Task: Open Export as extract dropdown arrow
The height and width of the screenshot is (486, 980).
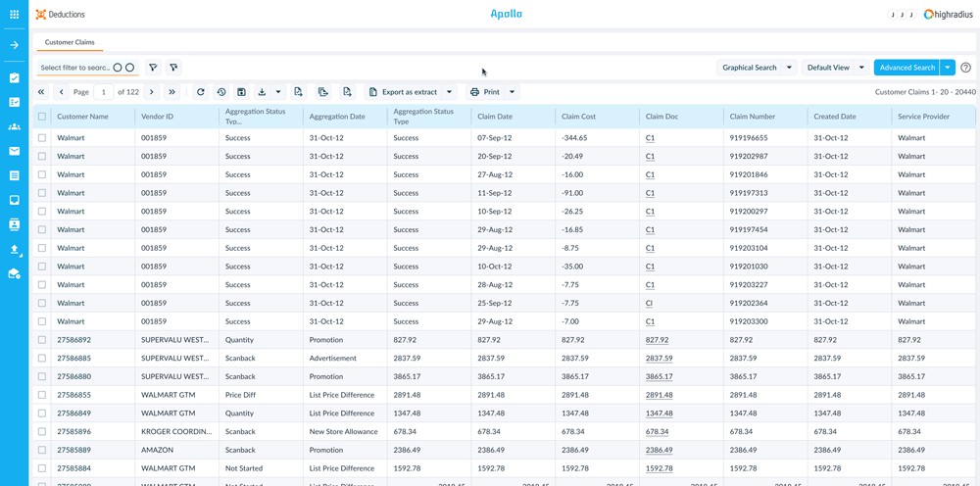Action: coord(450,92)
